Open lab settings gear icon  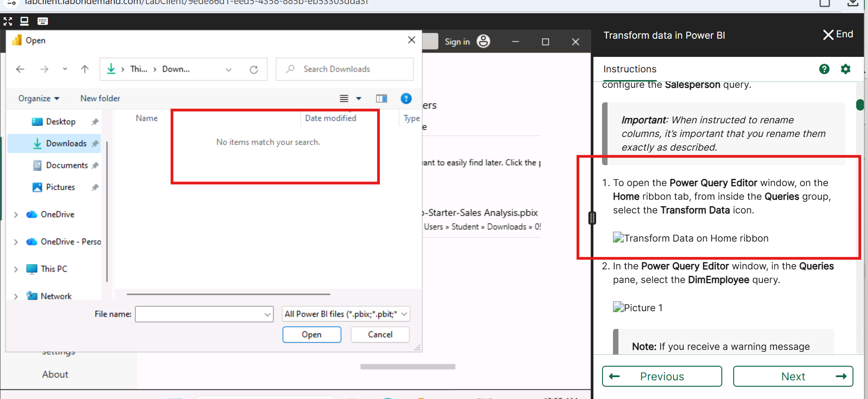[x=846, y=69]
